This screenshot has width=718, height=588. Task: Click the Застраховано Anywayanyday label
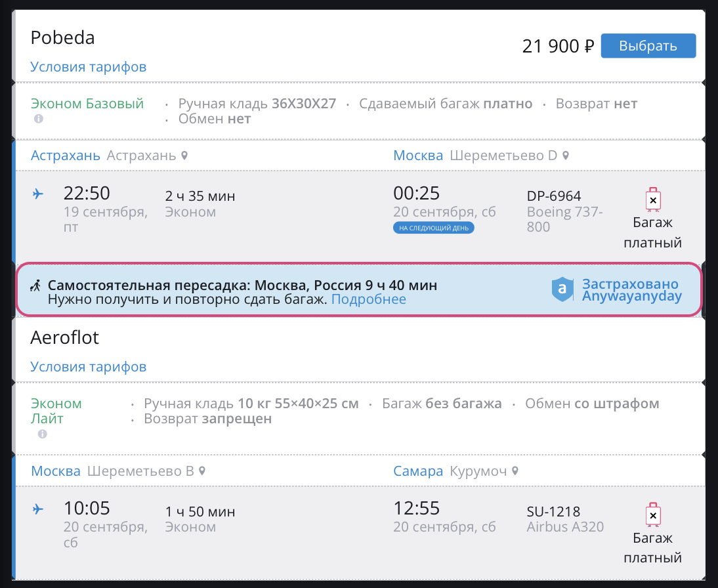pyautogui.click(x=631, y=290)
